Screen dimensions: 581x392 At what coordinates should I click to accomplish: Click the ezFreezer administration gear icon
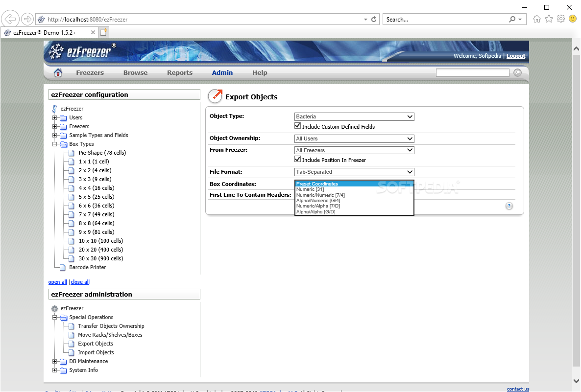point(54,309)
